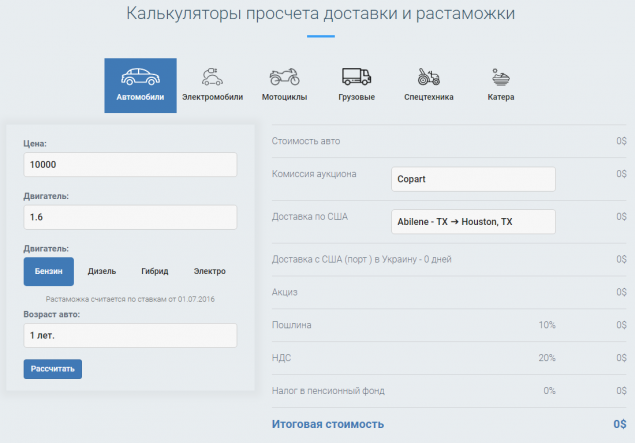Screen dimensions: 635x443
Task: Switch to Электромобили tab label
Action: [x=212, y=97]
